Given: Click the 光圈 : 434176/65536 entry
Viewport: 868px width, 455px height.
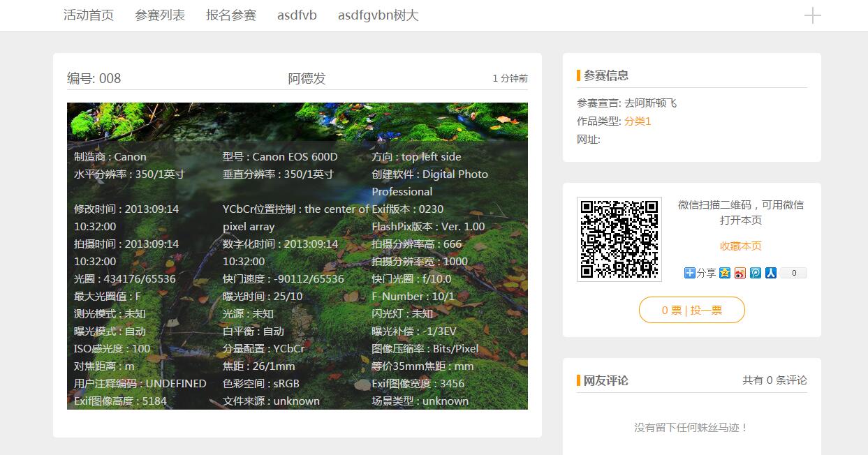Looking at the screenshot, I should (x=125, y=278).
